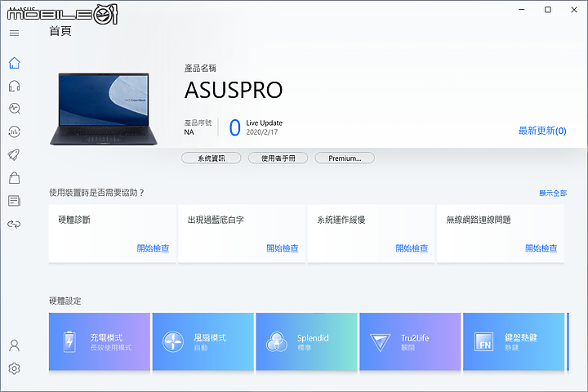Image resolution: width=588 pixels, height=392 pixels.
Task: Maximize the MyASUS window
Action: click(547, 10)
